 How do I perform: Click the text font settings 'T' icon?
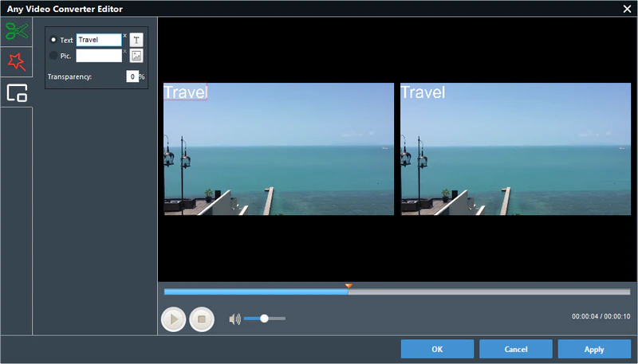tap(136, 40)
